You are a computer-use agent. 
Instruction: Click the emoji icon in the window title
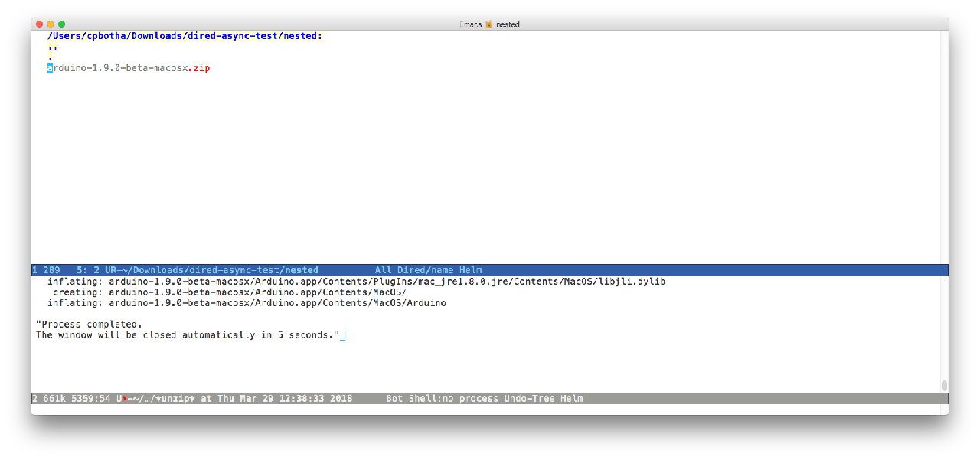coord(488,24)
